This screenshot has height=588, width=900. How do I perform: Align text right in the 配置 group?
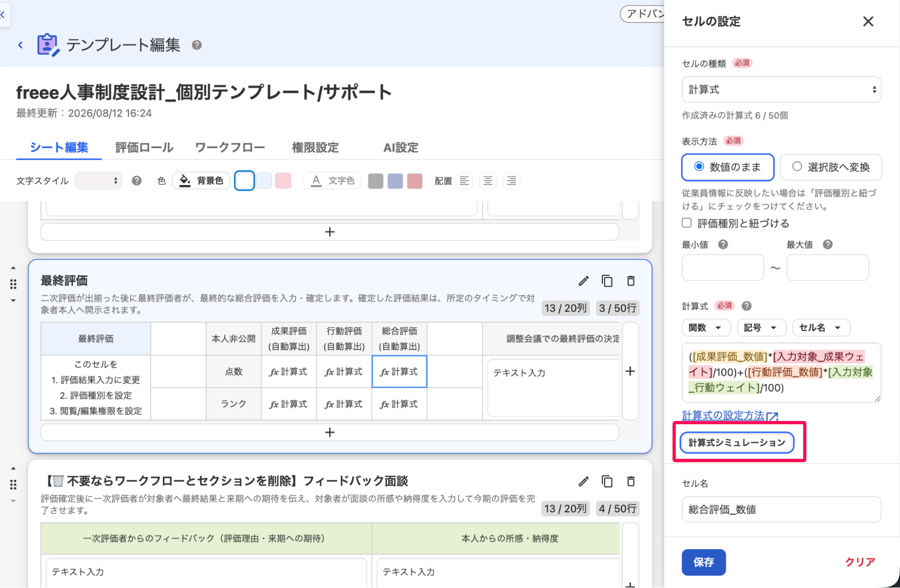(511, 181)
